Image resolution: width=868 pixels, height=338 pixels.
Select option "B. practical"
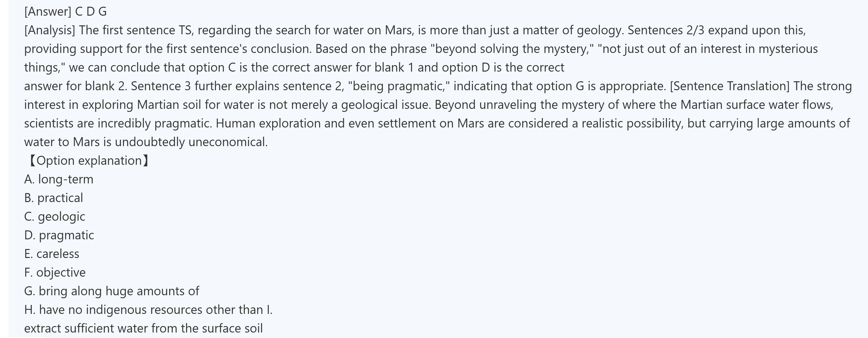[53, 198]
